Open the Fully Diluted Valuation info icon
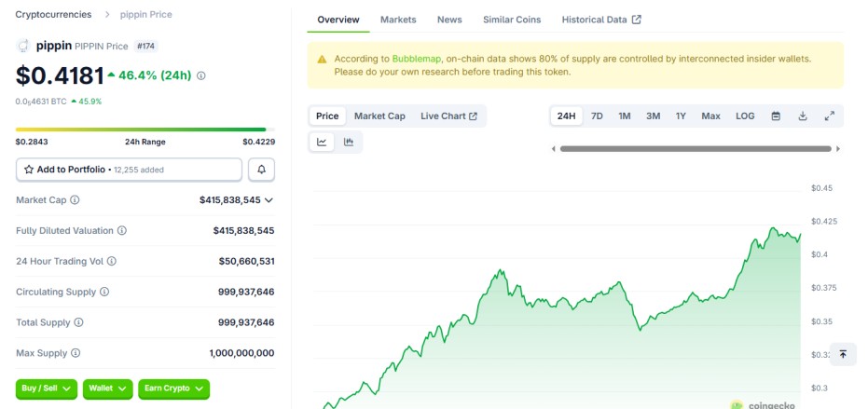868x409 pixels. click(x=122, y=230)
